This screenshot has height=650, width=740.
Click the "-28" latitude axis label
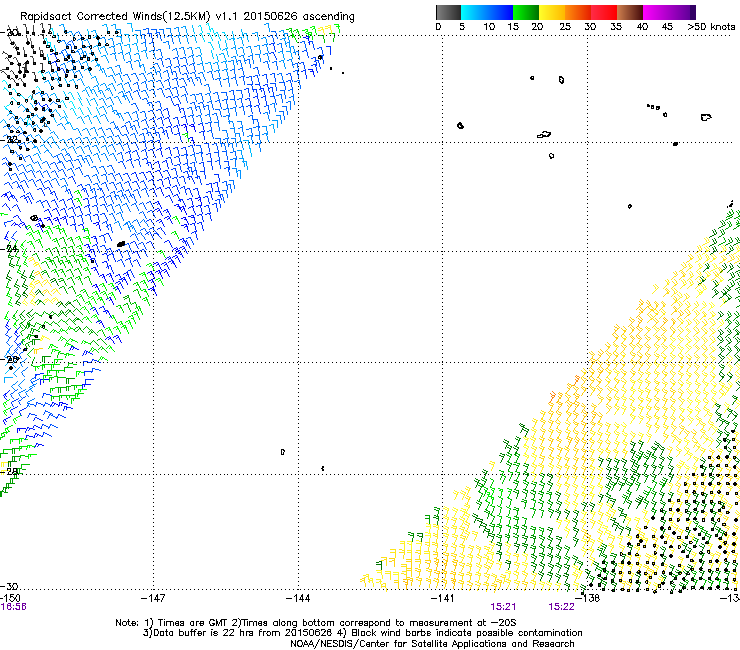9,471
